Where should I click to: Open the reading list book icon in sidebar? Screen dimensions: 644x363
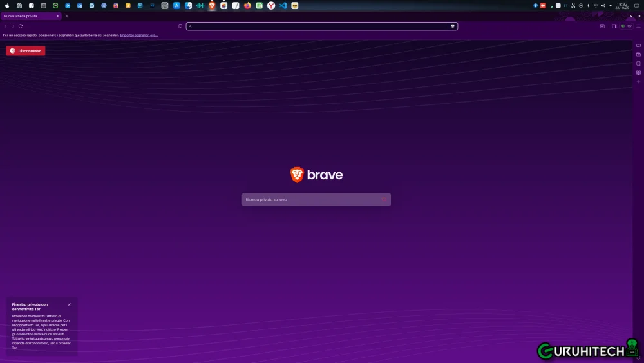pyautogui.click(x=638, y=73)
